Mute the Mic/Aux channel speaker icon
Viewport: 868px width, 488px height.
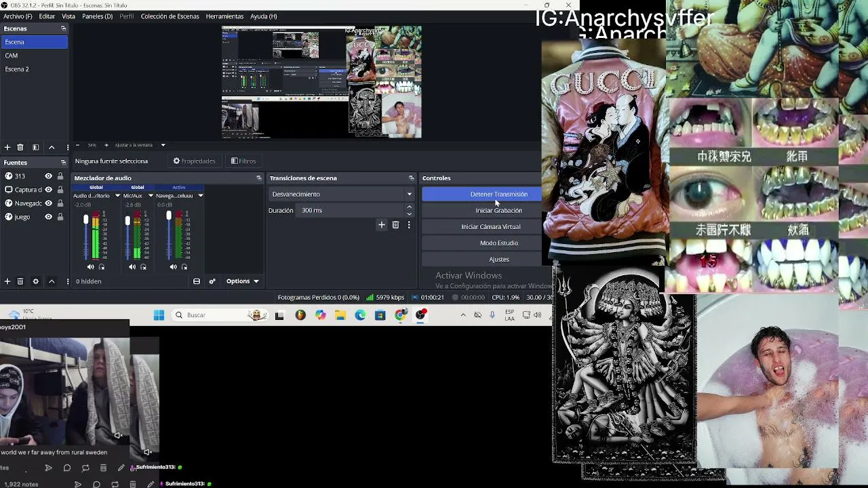tap(132, 267)
